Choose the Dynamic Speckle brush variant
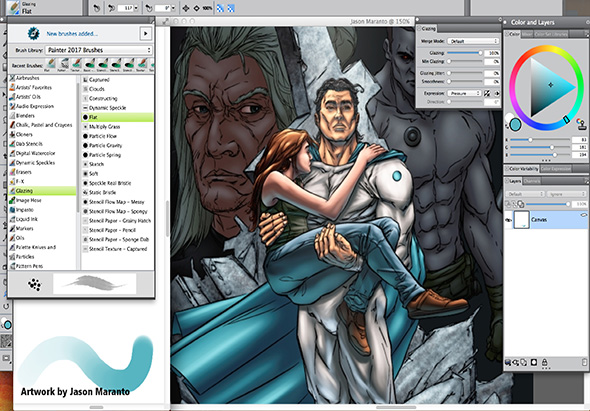590x411 pixels. (117, 108)
